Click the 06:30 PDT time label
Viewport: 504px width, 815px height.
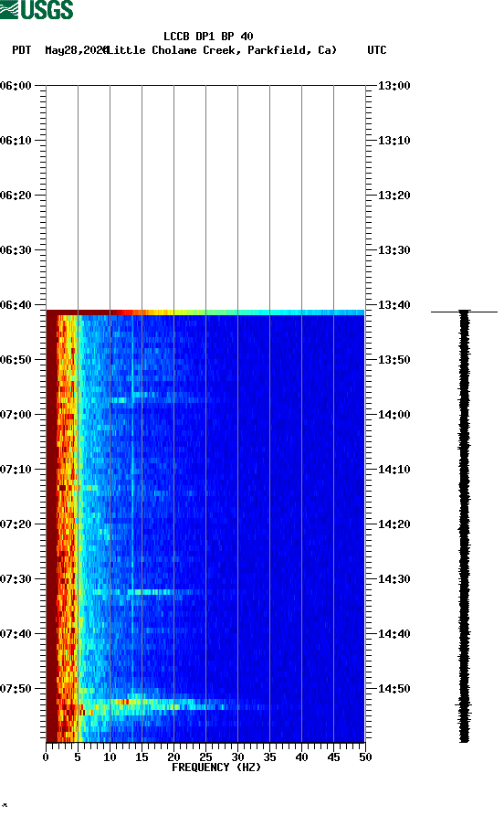tap(16, 250)
